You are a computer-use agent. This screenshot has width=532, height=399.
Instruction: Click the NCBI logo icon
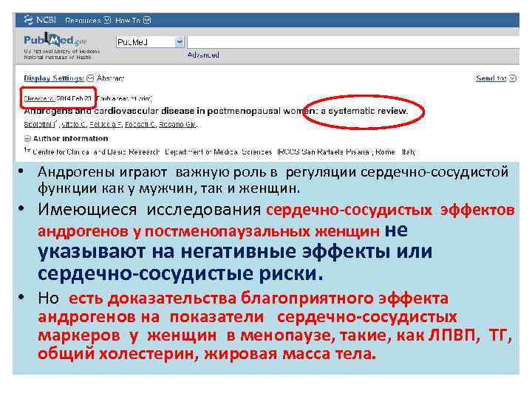pyautogui.click(x=29, y=20)
